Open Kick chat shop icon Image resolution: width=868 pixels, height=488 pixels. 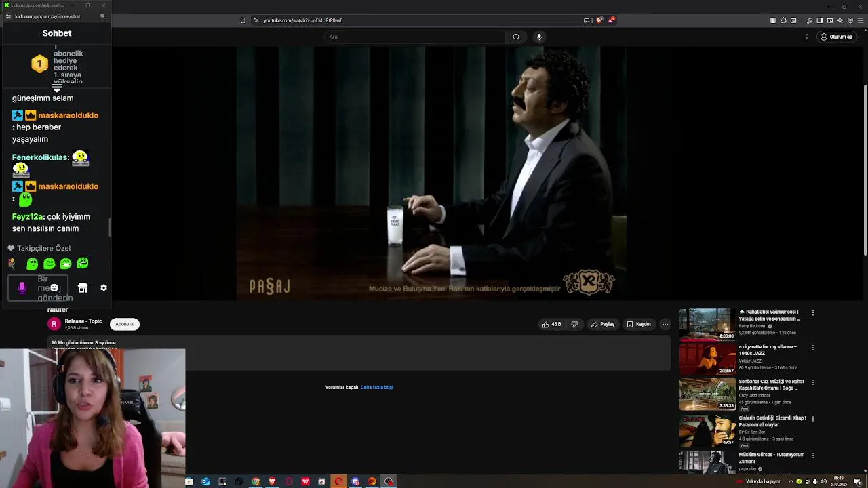(x=83, y=288)
